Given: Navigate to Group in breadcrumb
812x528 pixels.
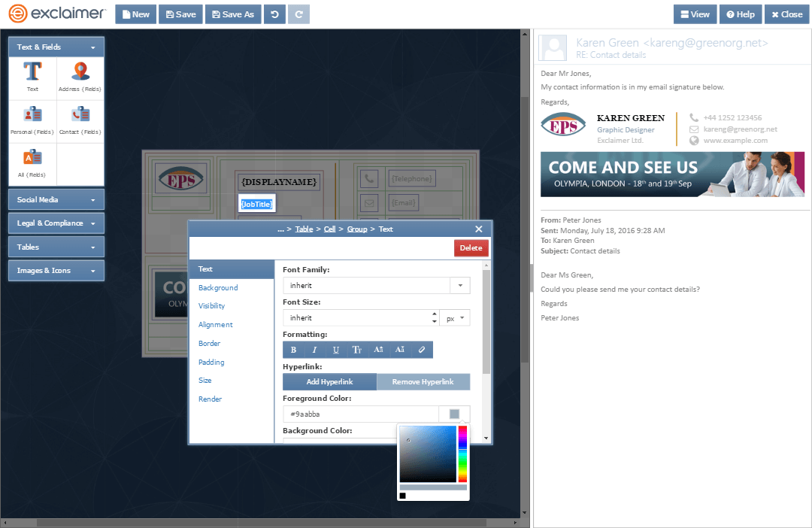Looking at the screenshot, I should tap(357, 229).
